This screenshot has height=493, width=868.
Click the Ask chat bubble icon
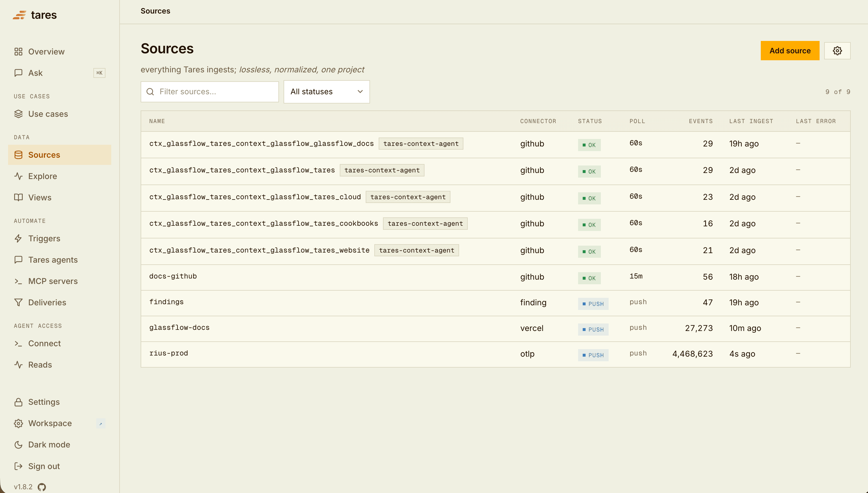18,73
